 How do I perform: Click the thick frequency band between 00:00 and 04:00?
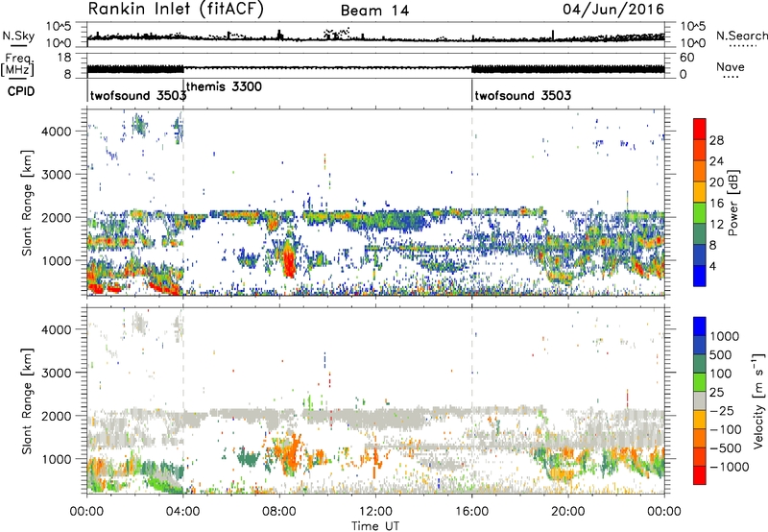click(135, 69)
